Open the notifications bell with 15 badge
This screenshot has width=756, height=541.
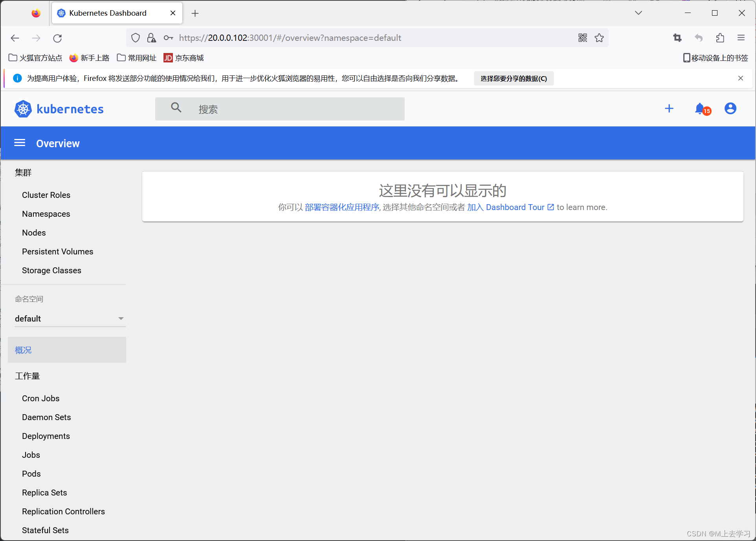pyautogui.click(x=702, y=109)
